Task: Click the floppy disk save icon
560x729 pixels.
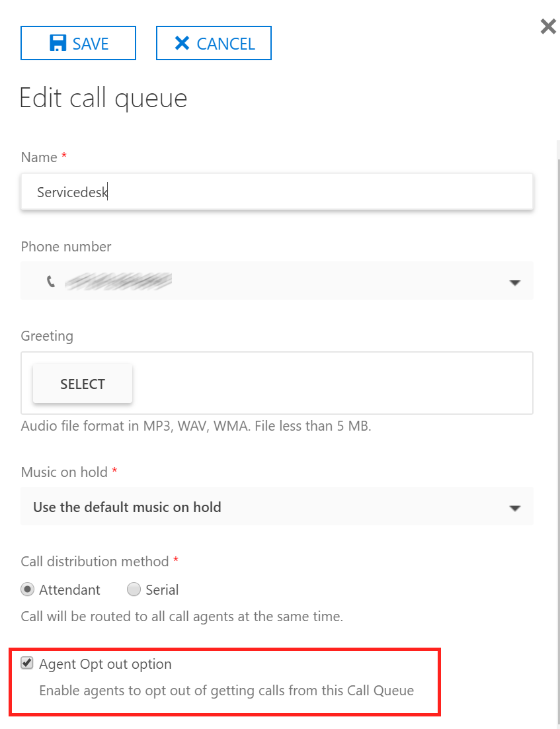Action: click(58, 43)
